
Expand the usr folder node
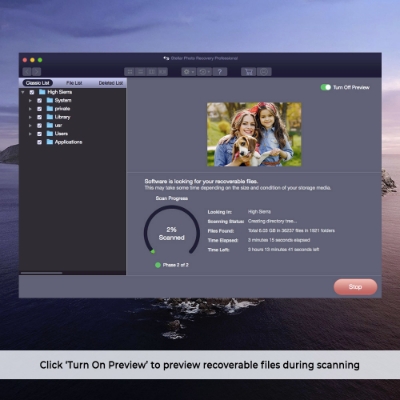click(x=30, y=125)
